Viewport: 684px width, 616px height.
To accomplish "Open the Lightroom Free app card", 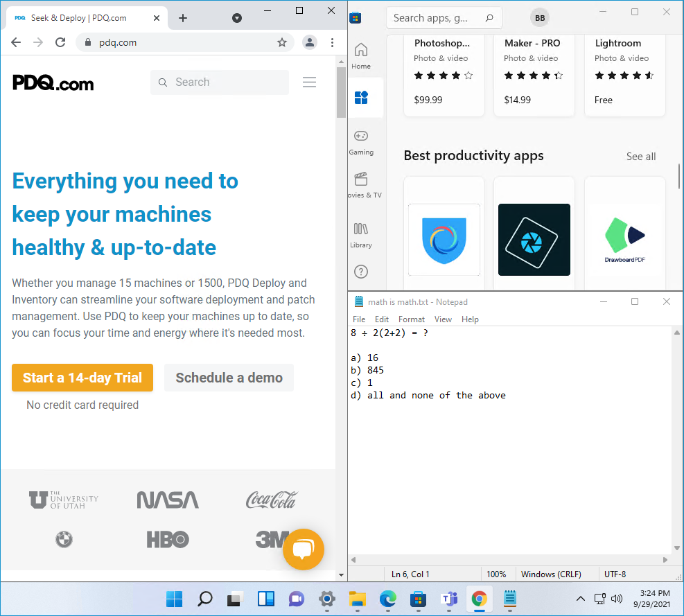I will click(x=624, y=75).
